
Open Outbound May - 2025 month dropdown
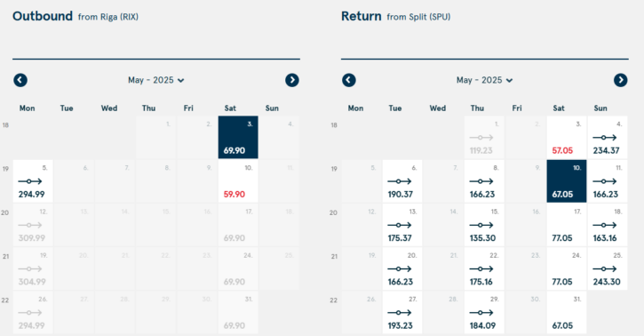pyautogui.click(x=156, y=80)
